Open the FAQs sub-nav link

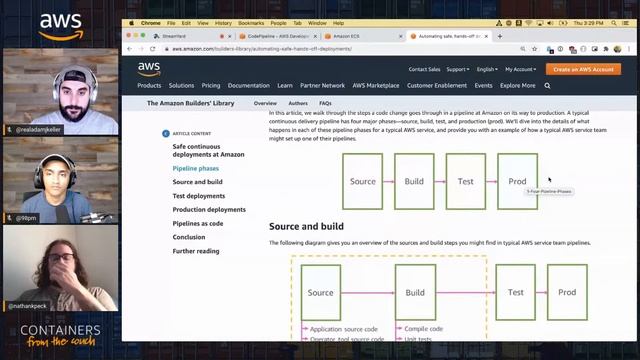tap(325, 103)
